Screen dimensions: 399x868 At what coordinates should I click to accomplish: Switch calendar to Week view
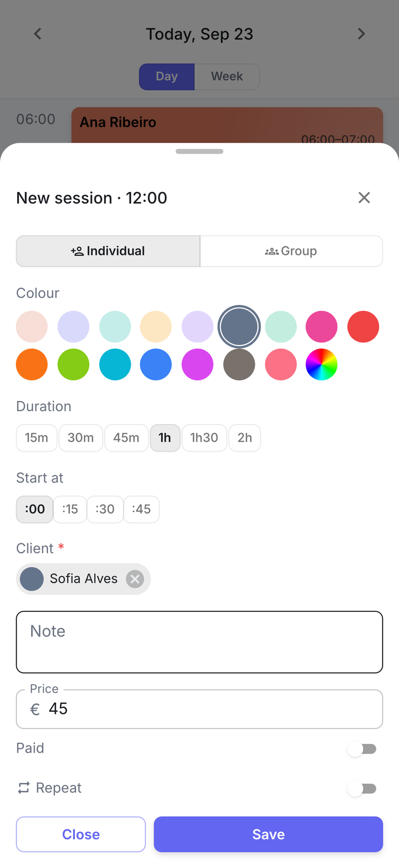click(x=227, y=77)
